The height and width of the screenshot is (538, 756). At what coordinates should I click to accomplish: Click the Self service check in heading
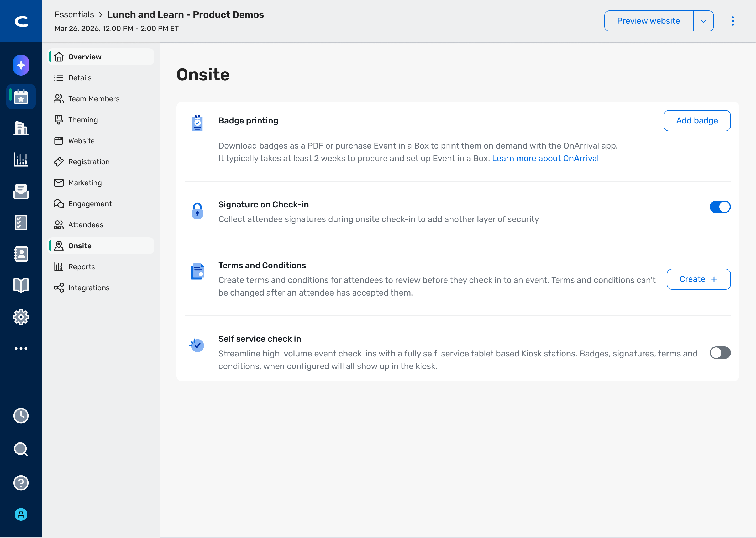pyautogui.click(x=260, y=339)
